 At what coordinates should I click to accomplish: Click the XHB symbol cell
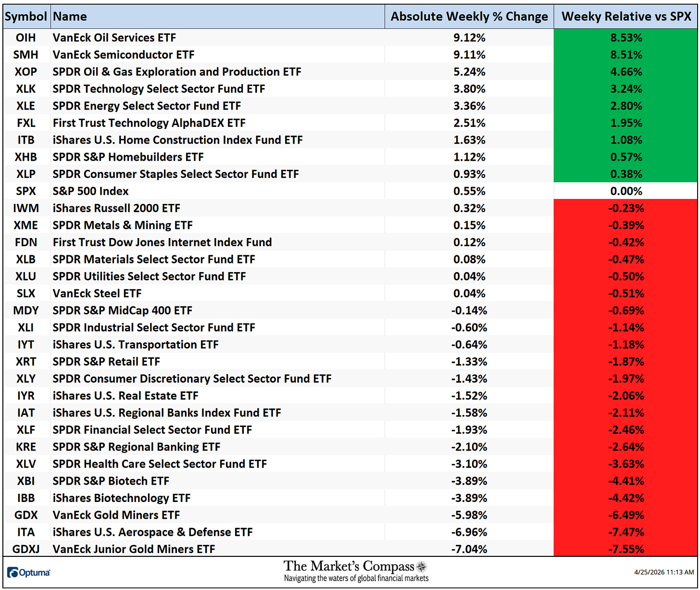click(26, 157)
